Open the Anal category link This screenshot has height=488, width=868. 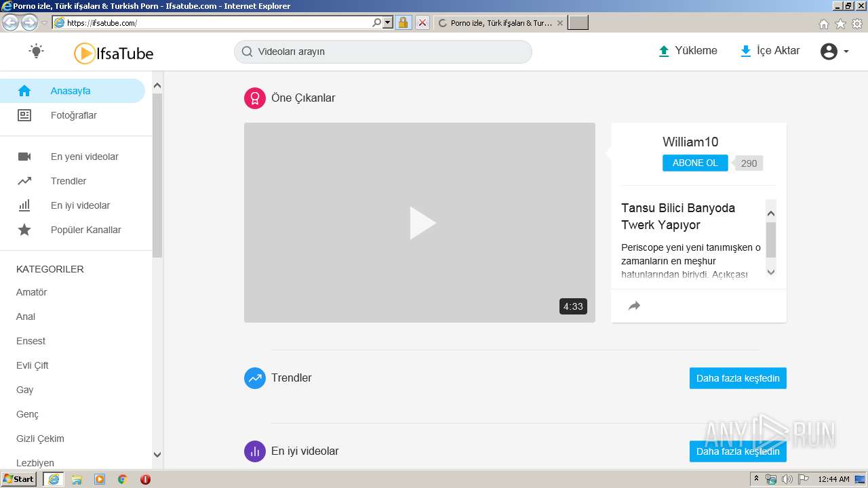[x=26, y=317]
